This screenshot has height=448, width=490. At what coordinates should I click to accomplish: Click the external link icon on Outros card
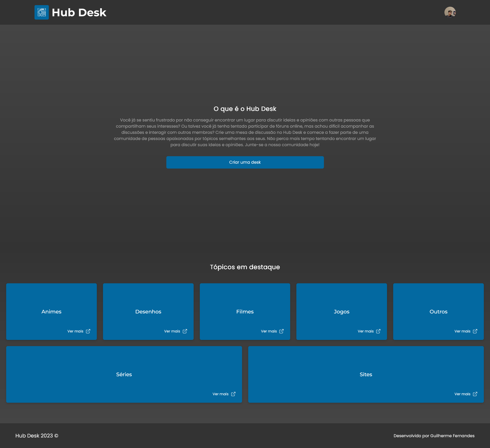pyautogui.click(x=475, y=331)
